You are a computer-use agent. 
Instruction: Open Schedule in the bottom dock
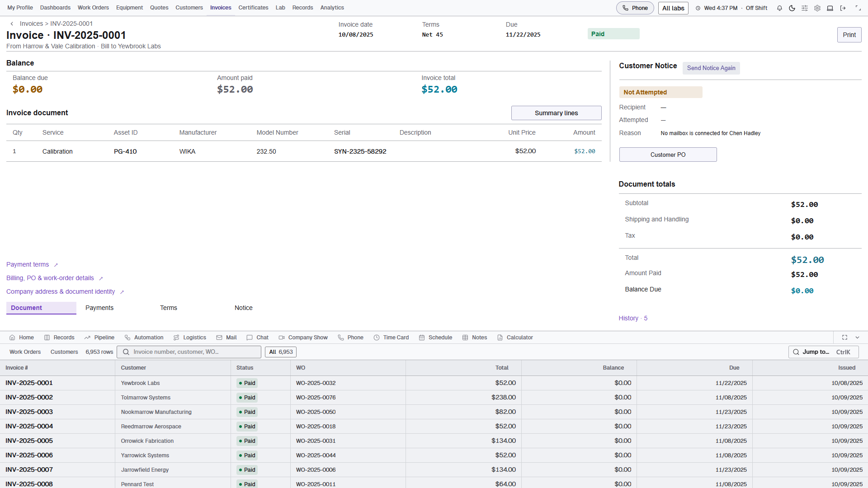pos(435,338)
